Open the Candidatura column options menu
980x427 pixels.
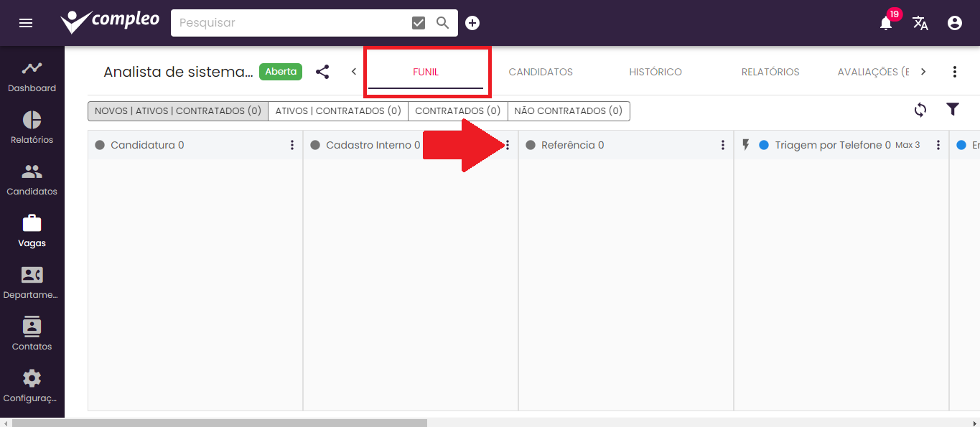click(x=291, y=144)
